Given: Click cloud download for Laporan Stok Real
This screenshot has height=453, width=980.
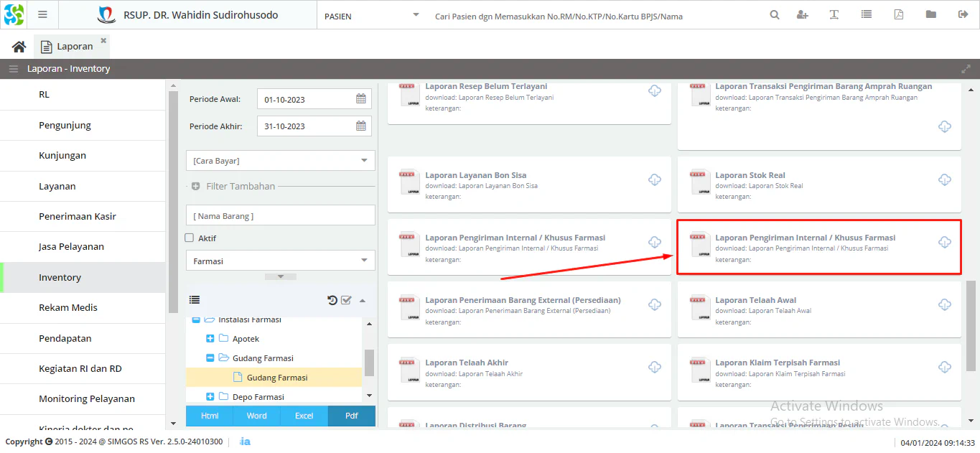Looking at the screenshot, I should tap(945, 179).
